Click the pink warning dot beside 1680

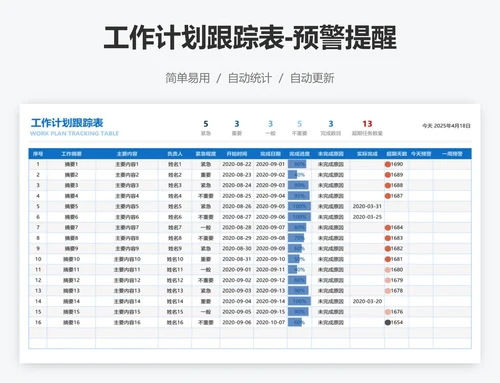[x=388, y=270]
